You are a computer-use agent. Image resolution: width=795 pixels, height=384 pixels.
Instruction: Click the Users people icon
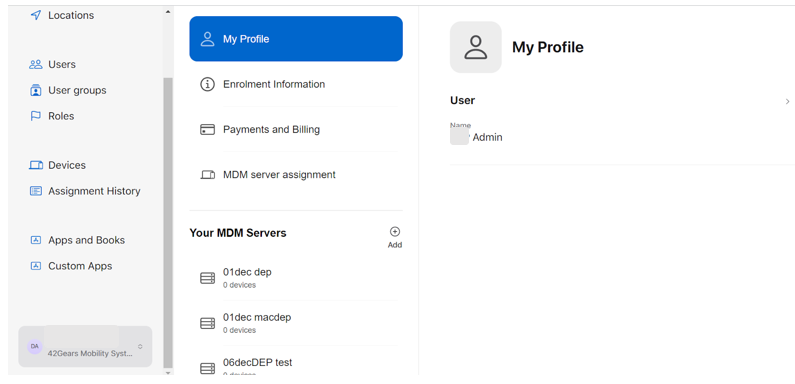click(35, 64)
